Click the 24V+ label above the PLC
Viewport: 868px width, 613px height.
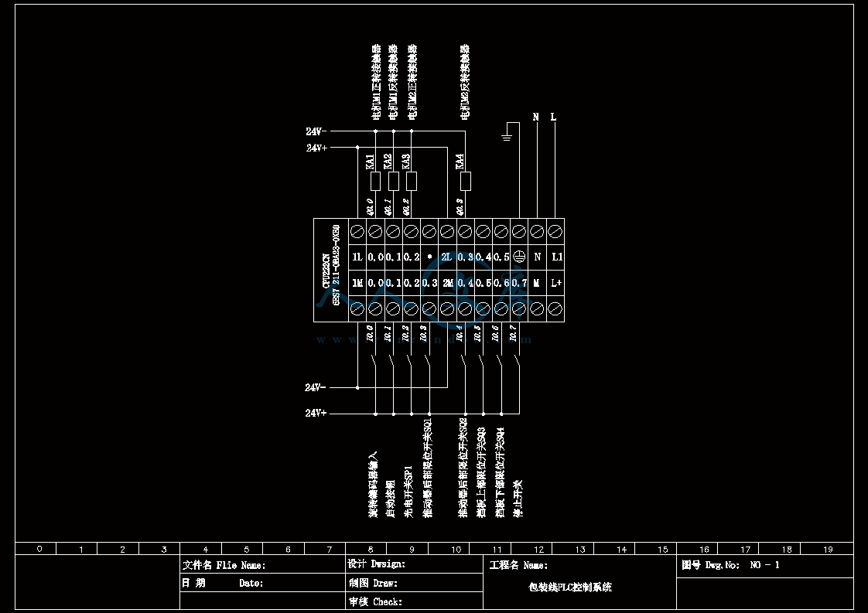point(316,148)
